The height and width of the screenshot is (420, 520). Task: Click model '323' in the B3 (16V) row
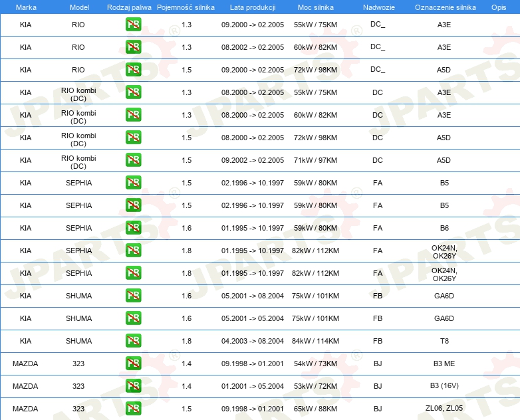pos(78,386)
